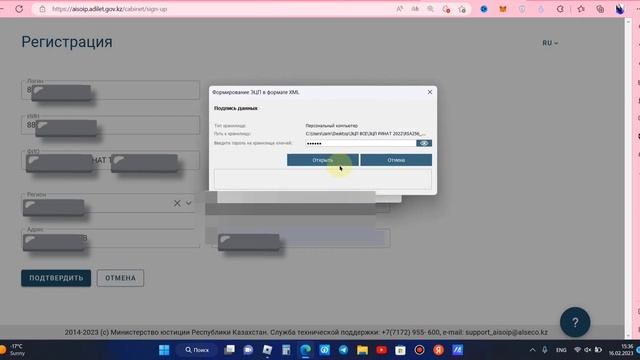Toggle password visibility with the eye icon
Image resolution: width=640 pixels, height=360 pixels.
424,143
